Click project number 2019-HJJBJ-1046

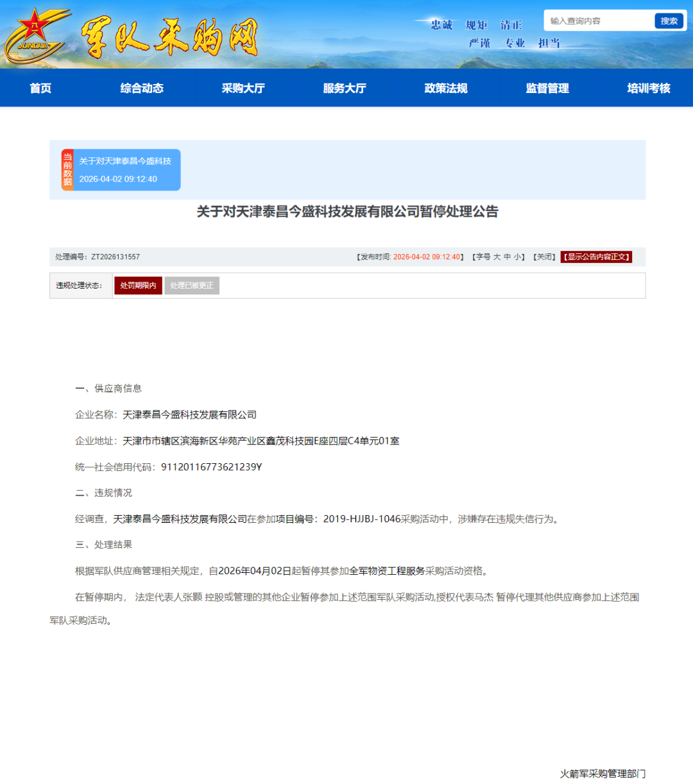click(362, 519)
